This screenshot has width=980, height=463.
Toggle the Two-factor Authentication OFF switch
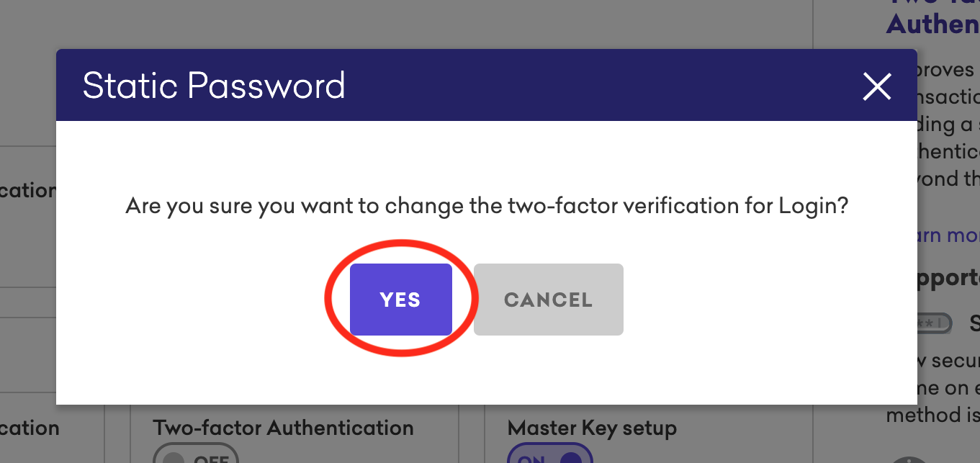pyautogui.click(x=195, y=456)
